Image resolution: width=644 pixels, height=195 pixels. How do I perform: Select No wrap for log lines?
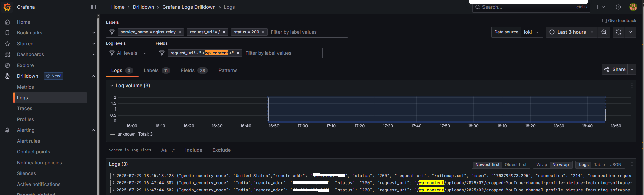(x=560, y=165)
